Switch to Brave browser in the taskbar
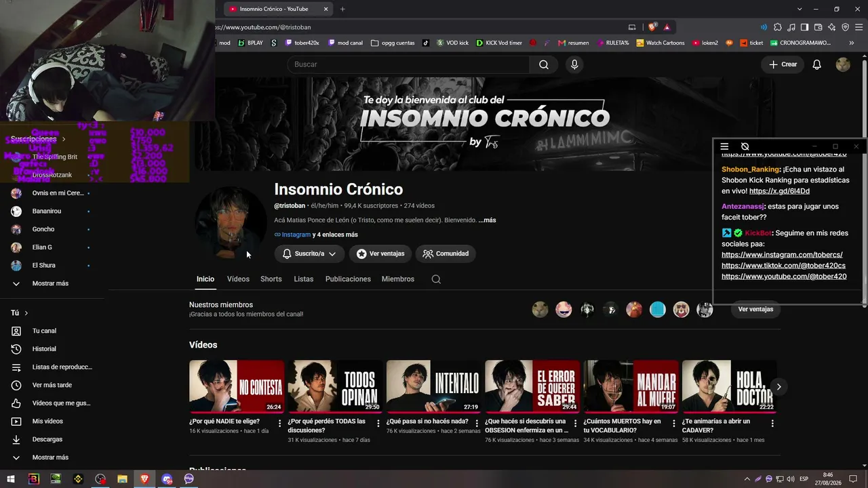The height and width of the screenshot is (488, 868). (x=144, y=479)
